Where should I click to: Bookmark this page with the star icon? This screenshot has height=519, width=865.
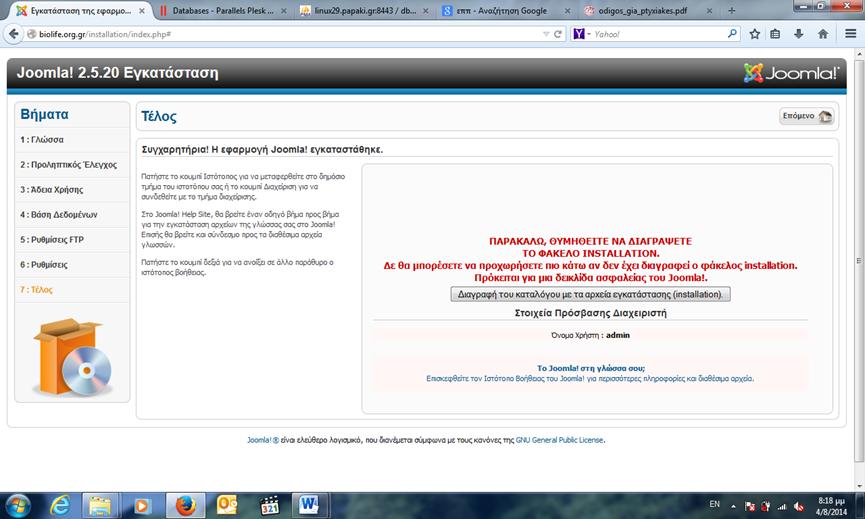click(755, 34)
